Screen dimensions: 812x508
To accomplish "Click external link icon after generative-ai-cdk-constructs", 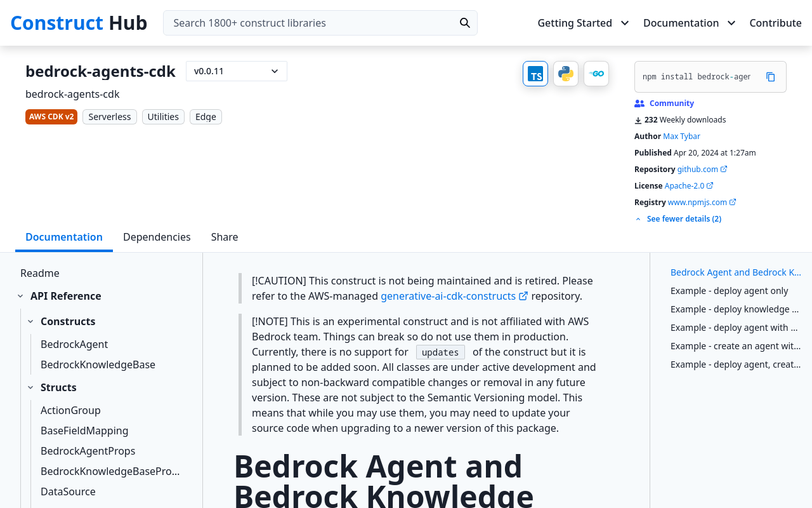I will pyautogui.click(x=523, y=296).
